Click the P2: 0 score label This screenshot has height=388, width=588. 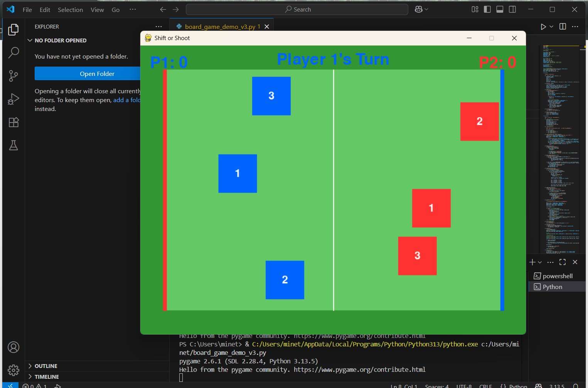click(497, 62)
